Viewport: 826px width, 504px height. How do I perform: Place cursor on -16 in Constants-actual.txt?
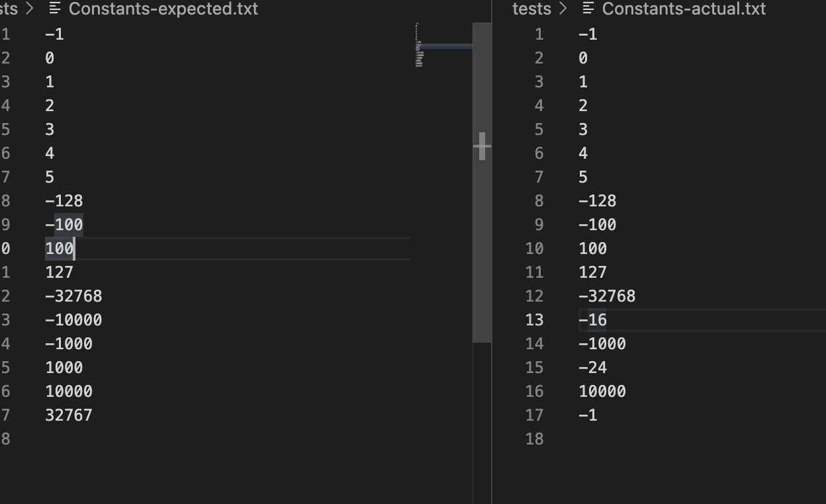click(x=592, y=320)
